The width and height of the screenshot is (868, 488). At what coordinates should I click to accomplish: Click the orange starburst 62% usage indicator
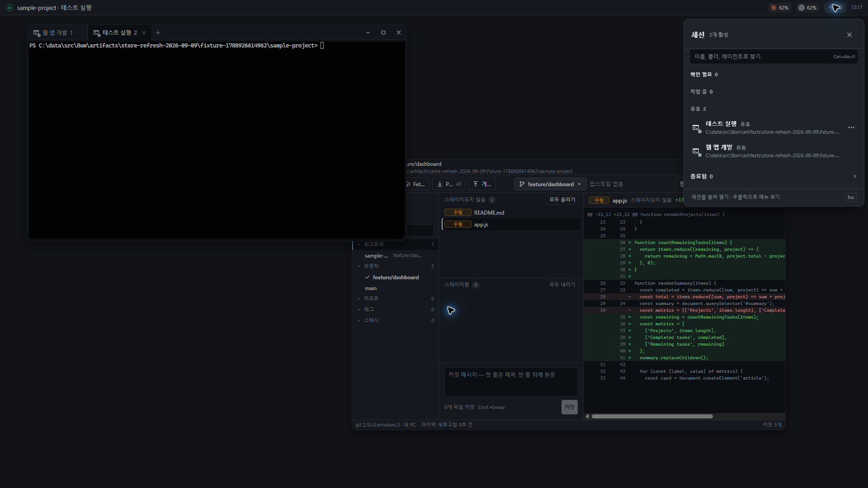click(780, 8)
